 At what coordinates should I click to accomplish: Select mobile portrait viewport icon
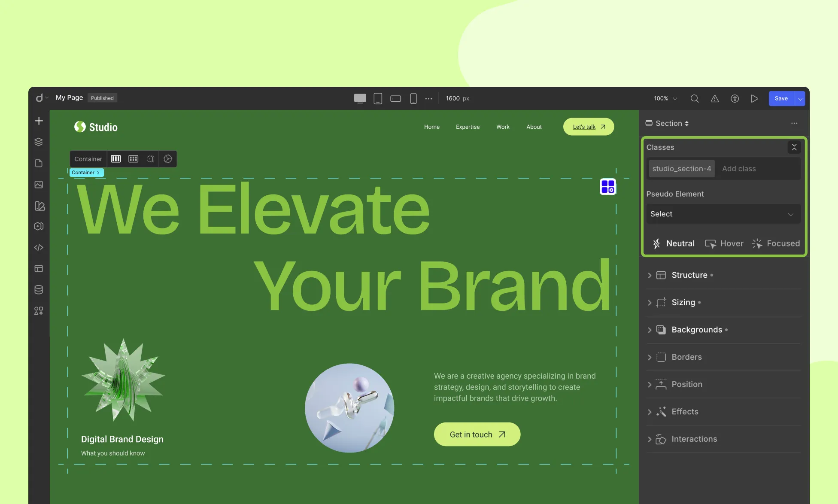pos(413,98)
